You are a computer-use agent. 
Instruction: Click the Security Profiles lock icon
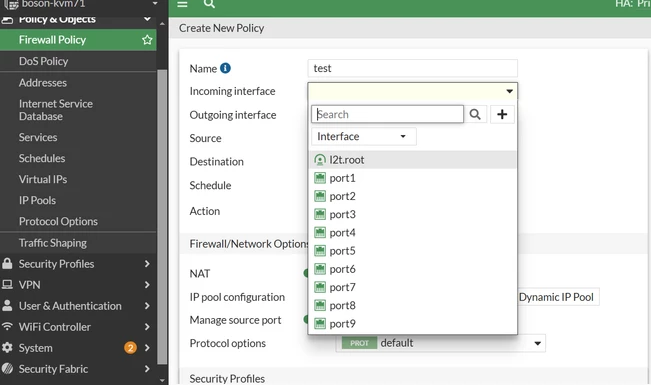(7, 263)
